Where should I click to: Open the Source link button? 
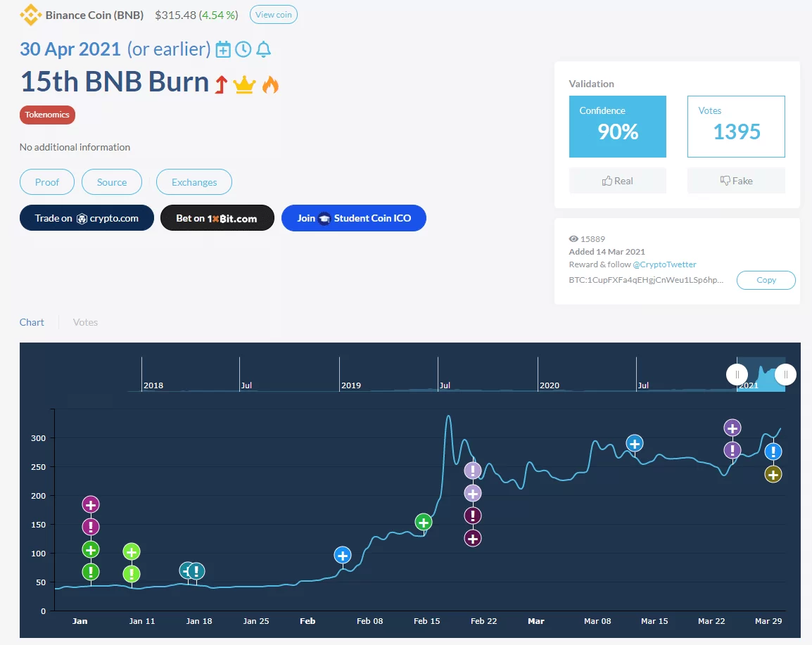tap(112, 182)
